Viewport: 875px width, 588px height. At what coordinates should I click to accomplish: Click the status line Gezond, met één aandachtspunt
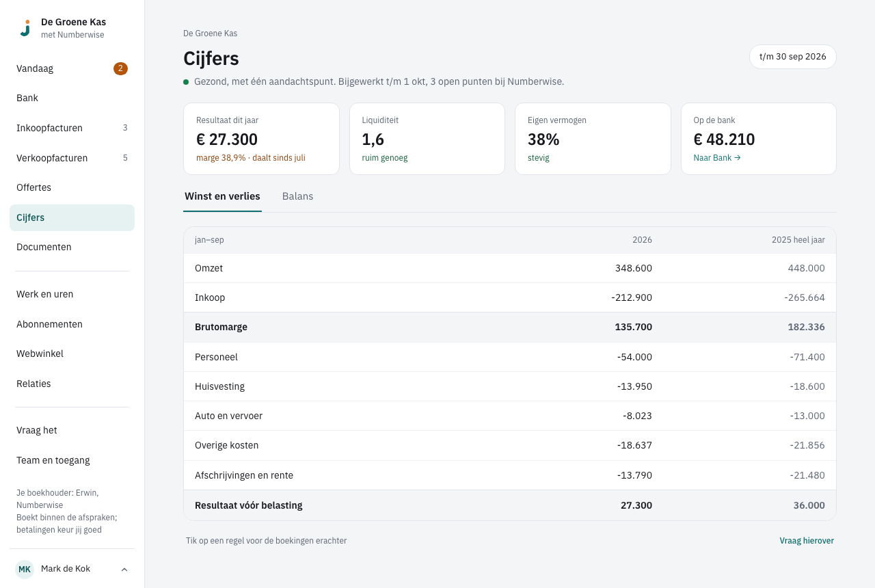pyautogui.click(x=374, y=82)
